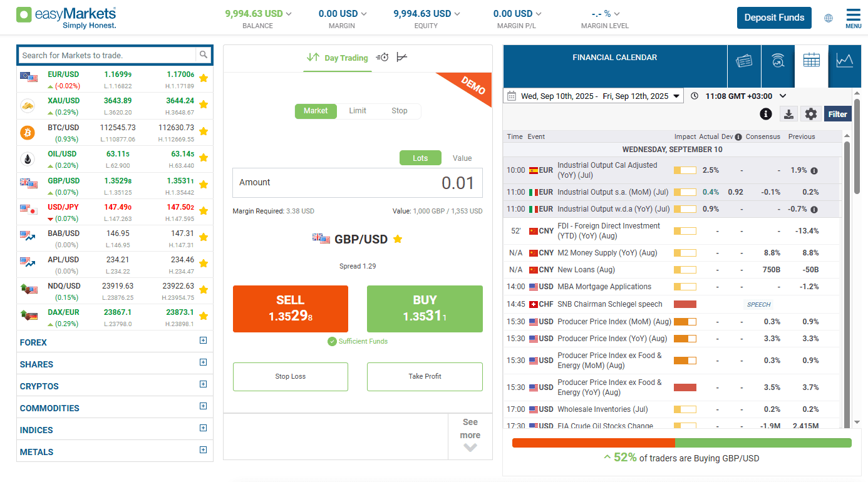This screenshot has width=868, height=482.
Task: Open calendar settings gear icon
Action: pos(811,114)
